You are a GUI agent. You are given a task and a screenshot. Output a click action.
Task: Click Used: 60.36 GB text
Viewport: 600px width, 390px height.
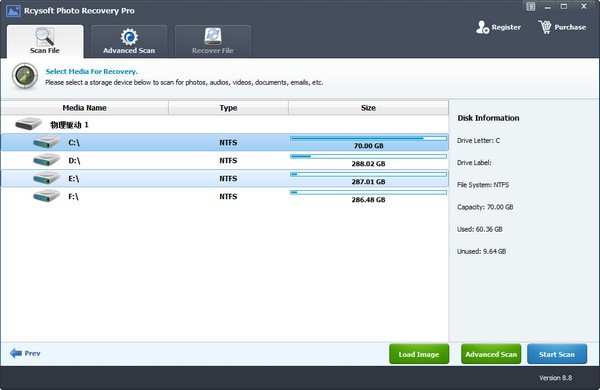coord(479,229)
